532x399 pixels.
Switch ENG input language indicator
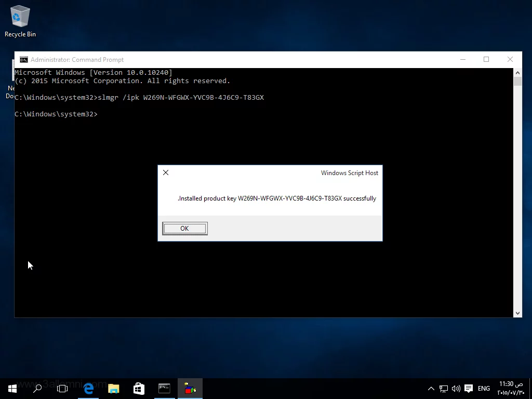[484, 389]
